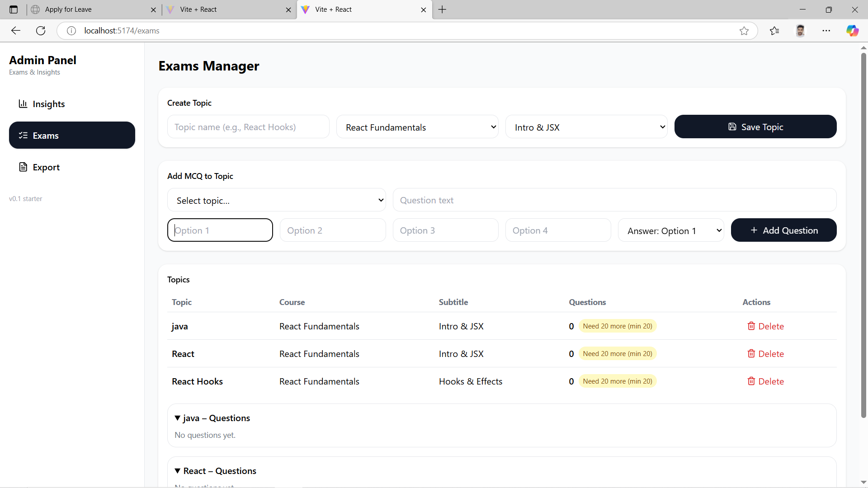Click the Export document icon in sidebar
Screen dimensions: 868x488
(23, 167)
